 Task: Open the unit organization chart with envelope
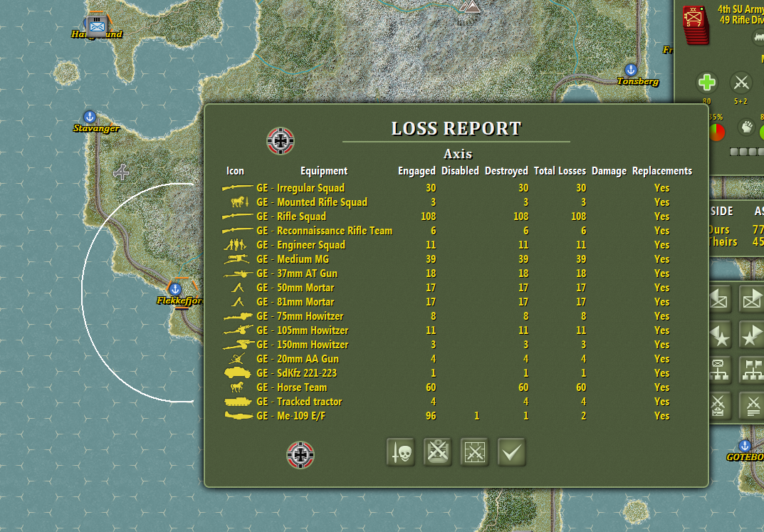point(720,370)
